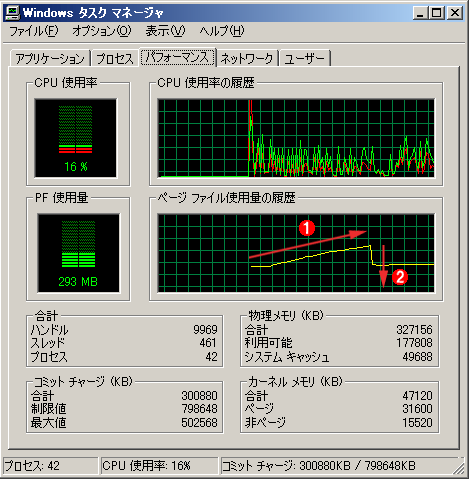Image resolution: width=469 pixels, height=479 pixels.
Task: Click the resize grip in status bar corner
Action: click(459, 468)
